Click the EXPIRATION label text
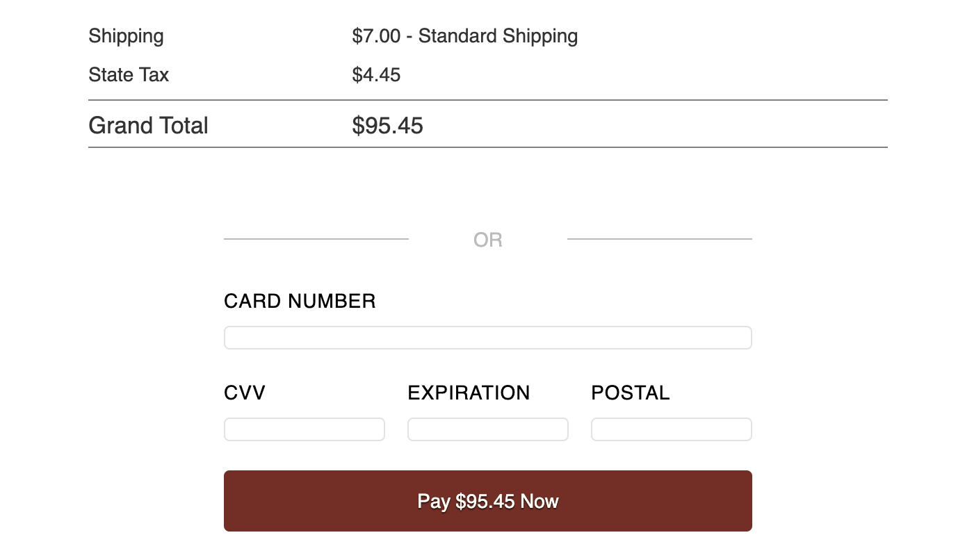This screenshot has height=560, width=965. [469, 393]
